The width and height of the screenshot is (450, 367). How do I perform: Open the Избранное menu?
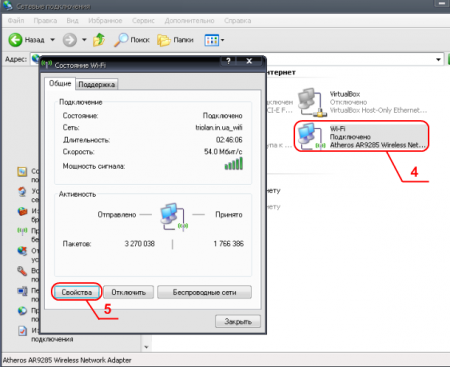(105, 21)
